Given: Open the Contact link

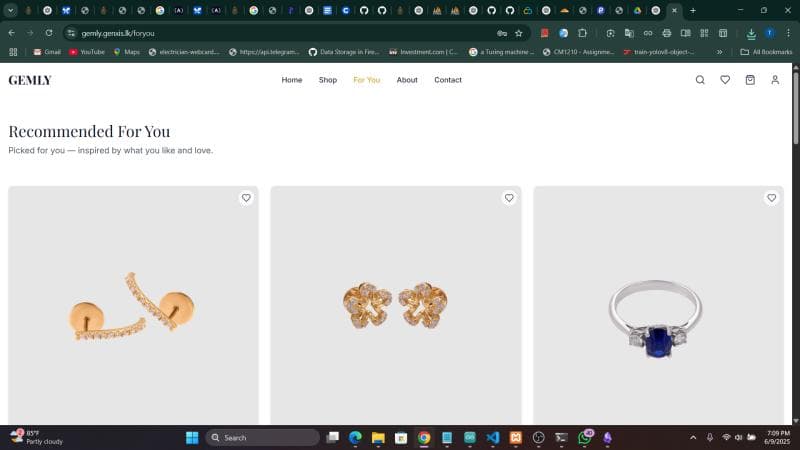Looking at the screenshot, I should tap(448, 80).
